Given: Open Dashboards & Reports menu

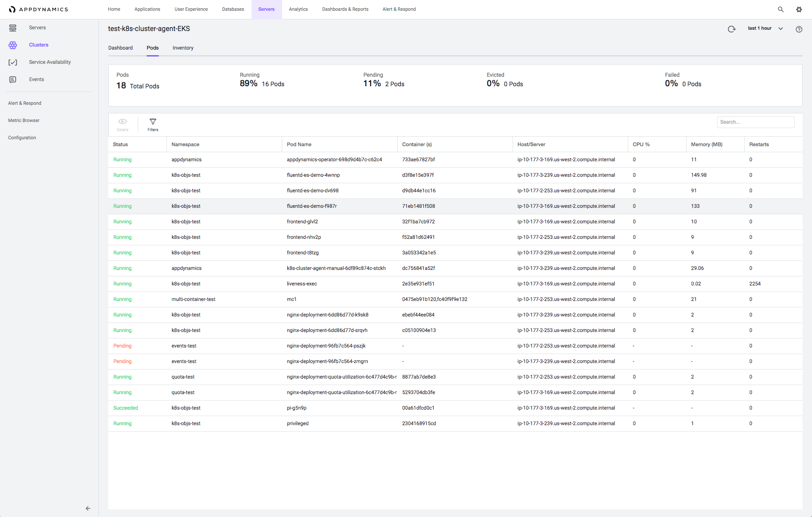Looking at the screenshot, I should click(x=345, y=9).
